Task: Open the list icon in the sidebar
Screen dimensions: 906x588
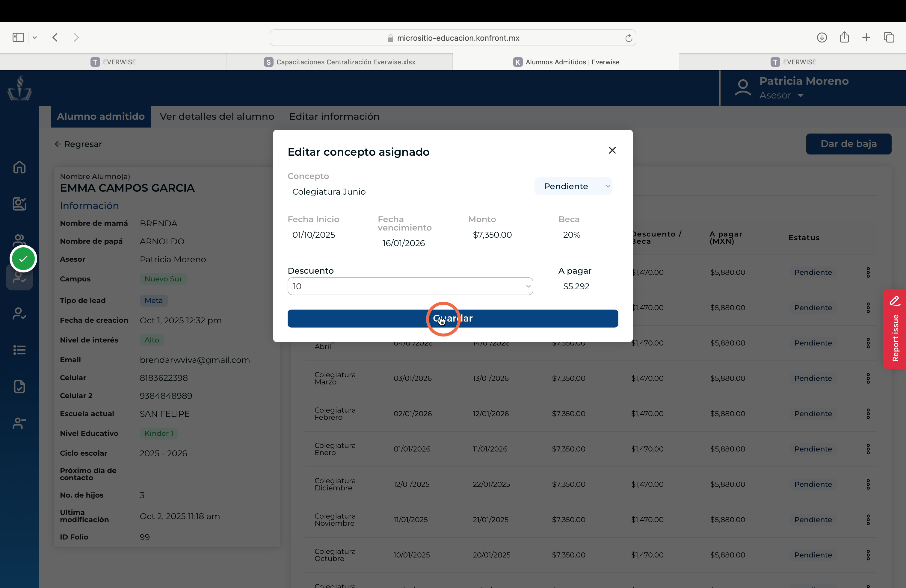Action: 19,350
